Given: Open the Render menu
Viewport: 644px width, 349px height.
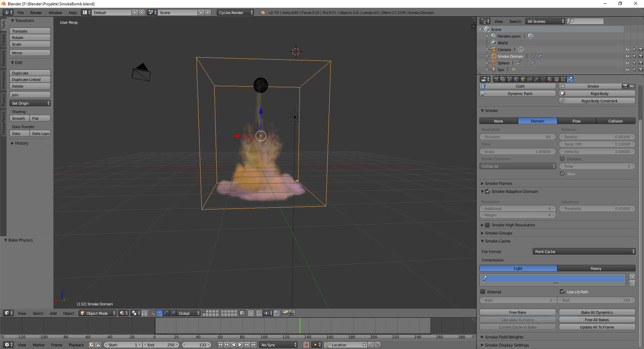Looking at the screenshot, I should click(x=36, y=13).
